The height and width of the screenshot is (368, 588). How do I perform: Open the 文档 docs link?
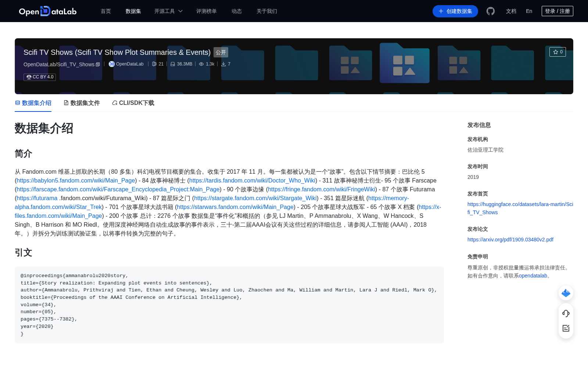pyautogui.click(x=511, y=11)
